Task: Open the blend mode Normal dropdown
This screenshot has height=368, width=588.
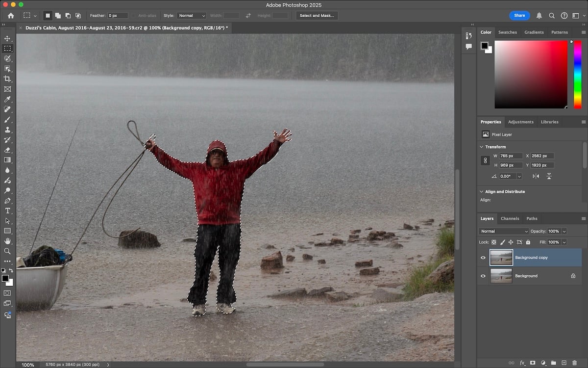Action: pyautogui.click(x=504, y=231)
